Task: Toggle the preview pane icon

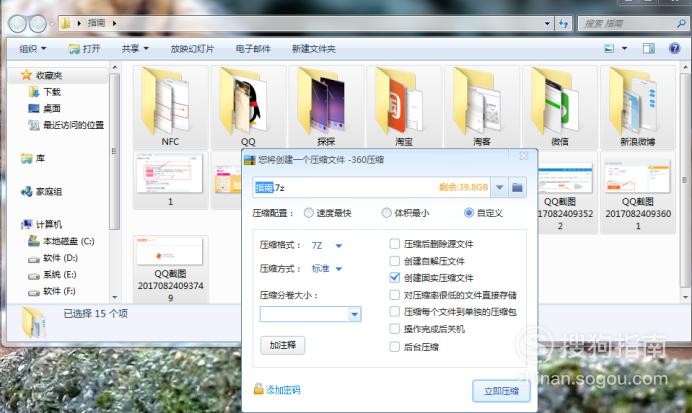Action: 648,48
